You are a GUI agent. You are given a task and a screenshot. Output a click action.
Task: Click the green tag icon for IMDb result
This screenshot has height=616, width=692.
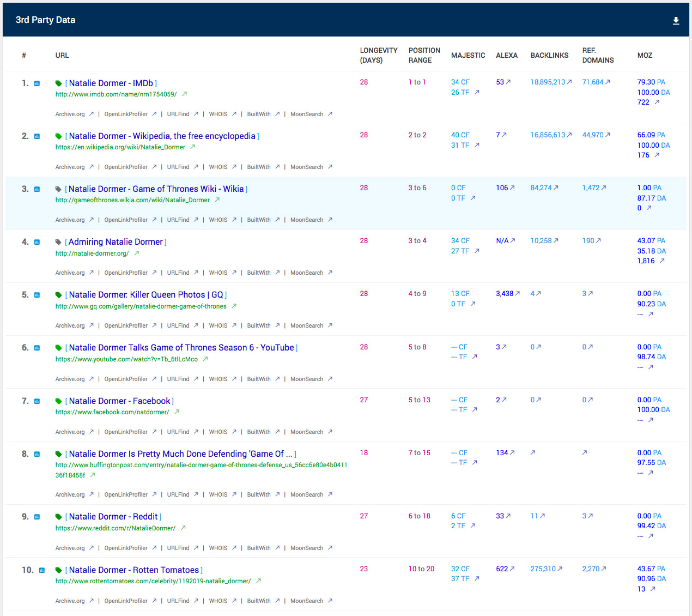click(x=58, y=83)
